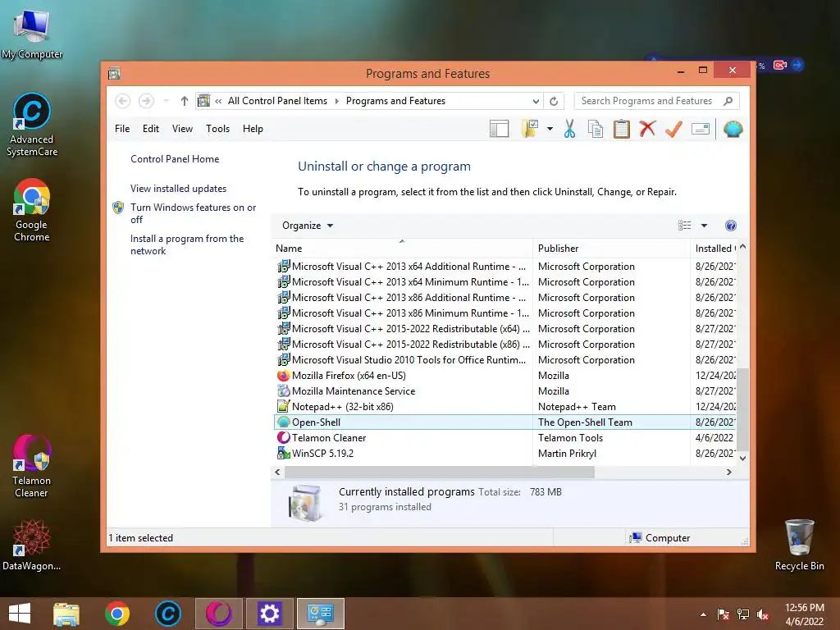
Task: Refresh the Programs and Features list
Action: tap(554, 101)
